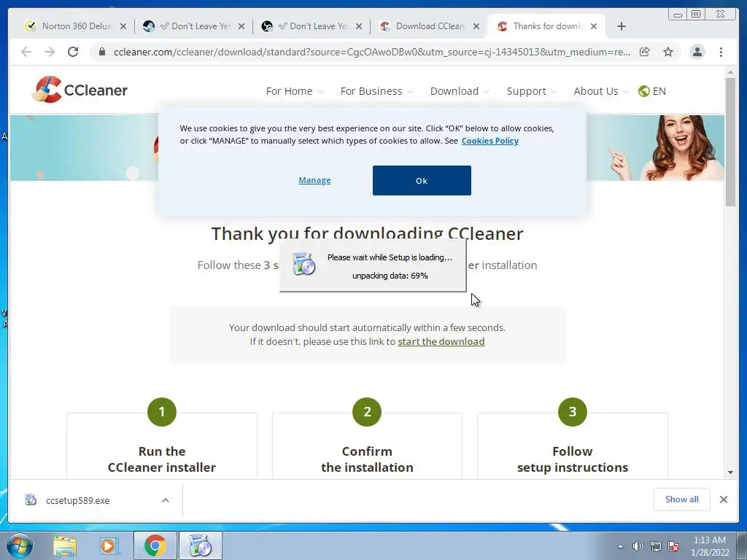
Task: Open the Action Center flag icon
Action: click(673, 546)
